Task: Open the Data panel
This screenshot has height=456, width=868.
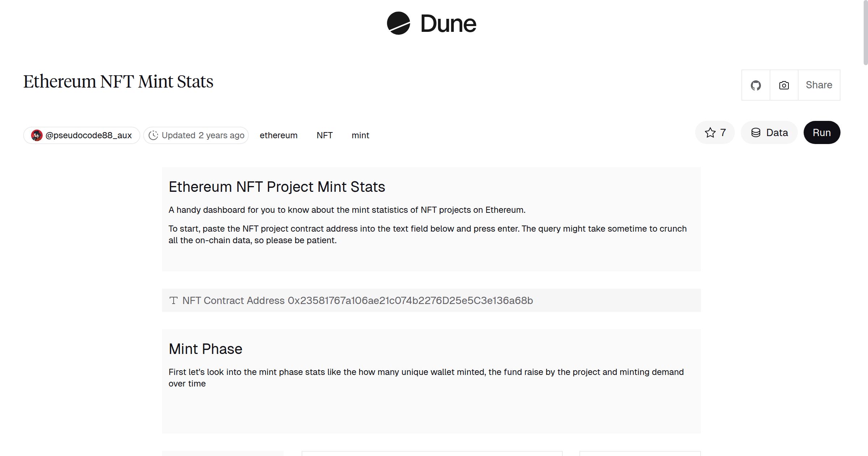Action: point(769,132)
